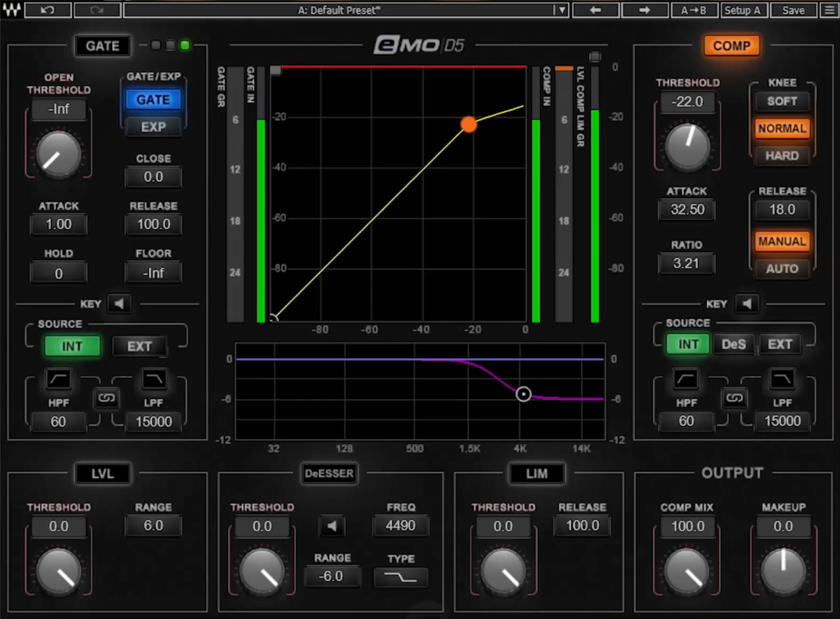Adjust the compressor Threshold knob
Viewport: 840px width, 619px height.
[x=687, y=145]
